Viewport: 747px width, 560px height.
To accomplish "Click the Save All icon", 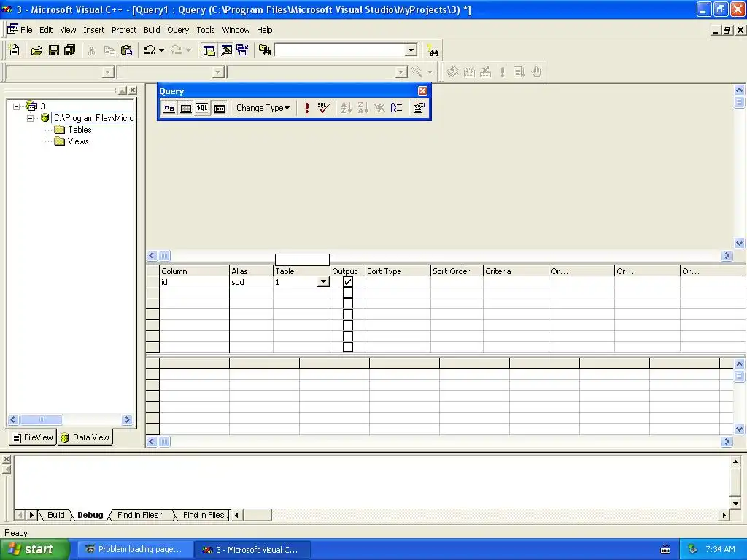I will click(x=70, y=50).
